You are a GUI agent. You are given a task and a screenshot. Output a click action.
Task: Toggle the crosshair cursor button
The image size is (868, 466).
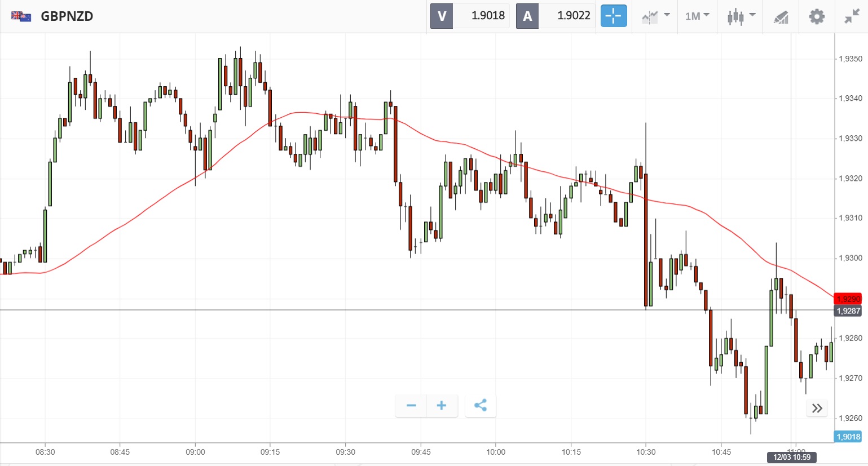tap(613, 16)
